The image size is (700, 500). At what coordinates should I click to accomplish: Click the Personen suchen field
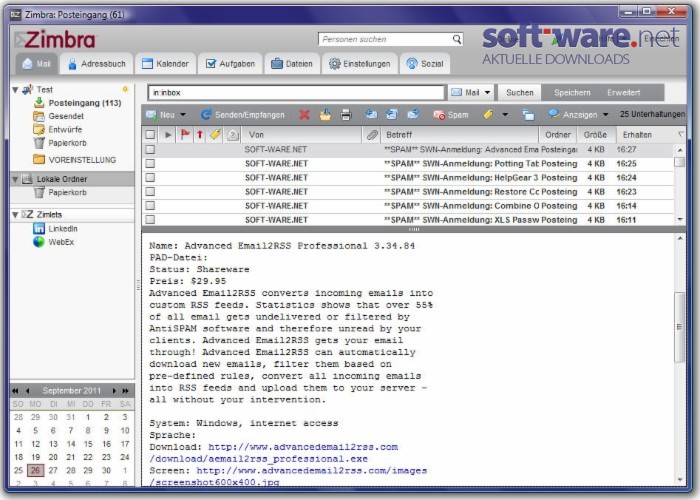coord(385,39)
